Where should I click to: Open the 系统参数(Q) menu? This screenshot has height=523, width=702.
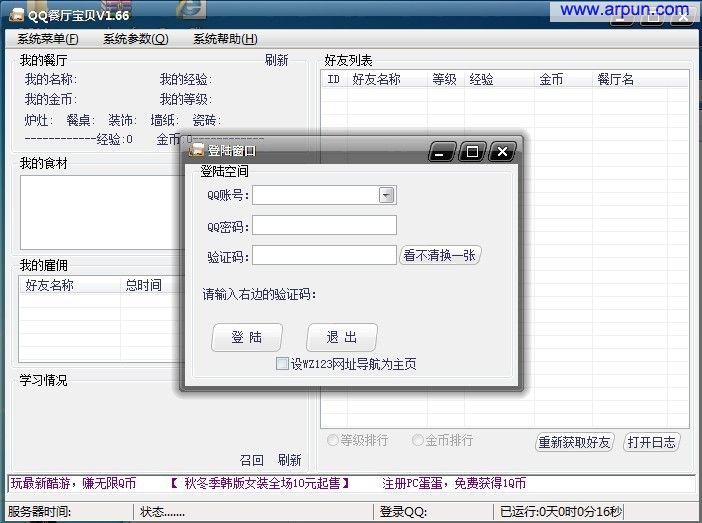click(136, 39)
